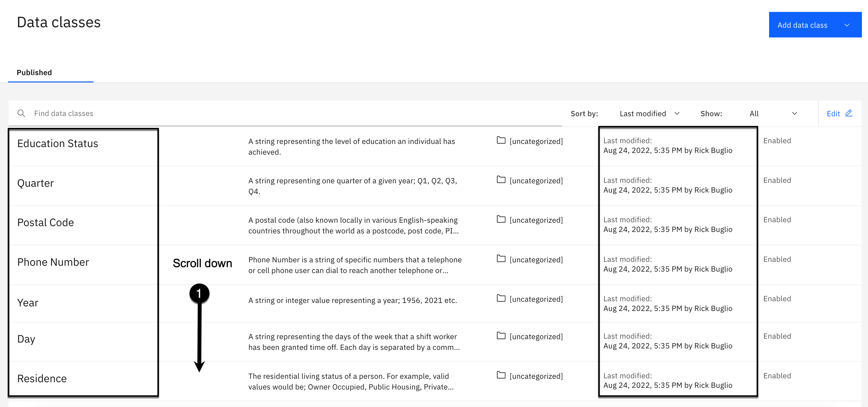The image size is (868, 407).
Task: Click folder icon in Residence row
Action: (x=501, y=375)
